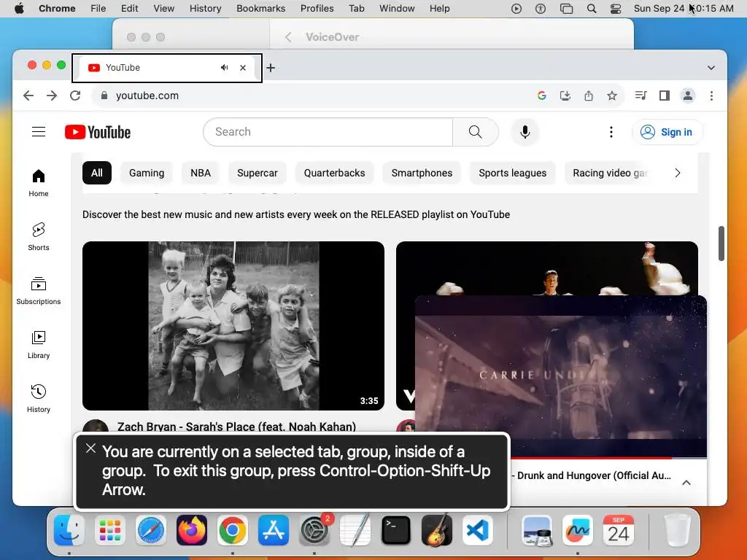The width and height of the screenshot is (747, 560).
Task: Close the YouTube tab
Action: tap(243, 68)
